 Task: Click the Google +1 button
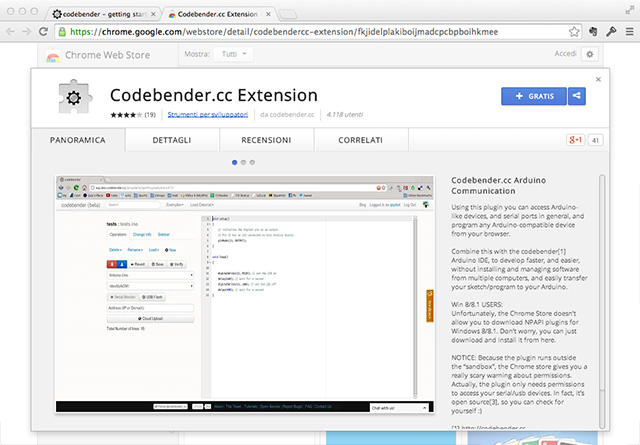click(x=576, y=140)
